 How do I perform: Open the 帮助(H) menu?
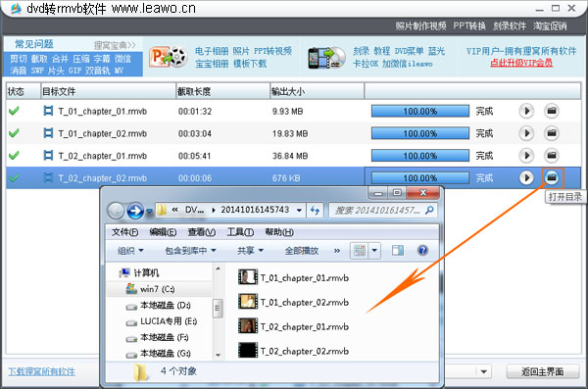pyautogui.click(x=279, y=232)
